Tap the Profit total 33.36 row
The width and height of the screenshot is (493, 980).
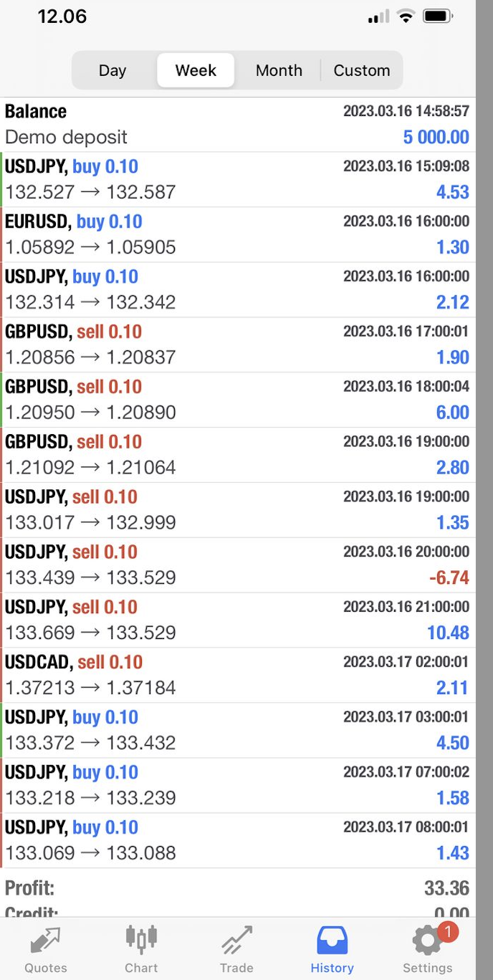pyautogui.click(x=237, y=888)
